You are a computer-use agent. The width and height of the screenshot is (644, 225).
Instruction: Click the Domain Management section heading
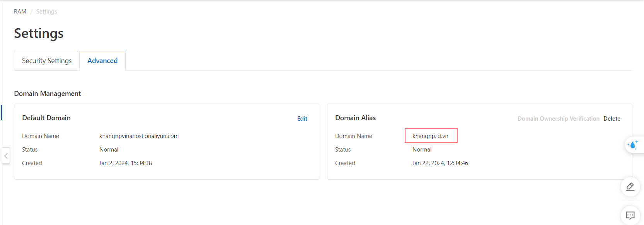pos(48,94)
